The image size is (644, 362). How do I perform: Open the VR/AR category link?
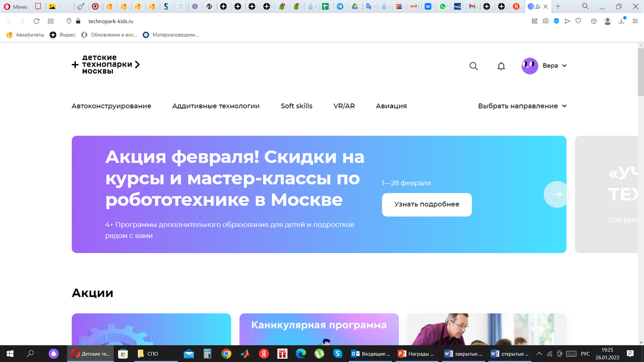[x=345, y=106]
